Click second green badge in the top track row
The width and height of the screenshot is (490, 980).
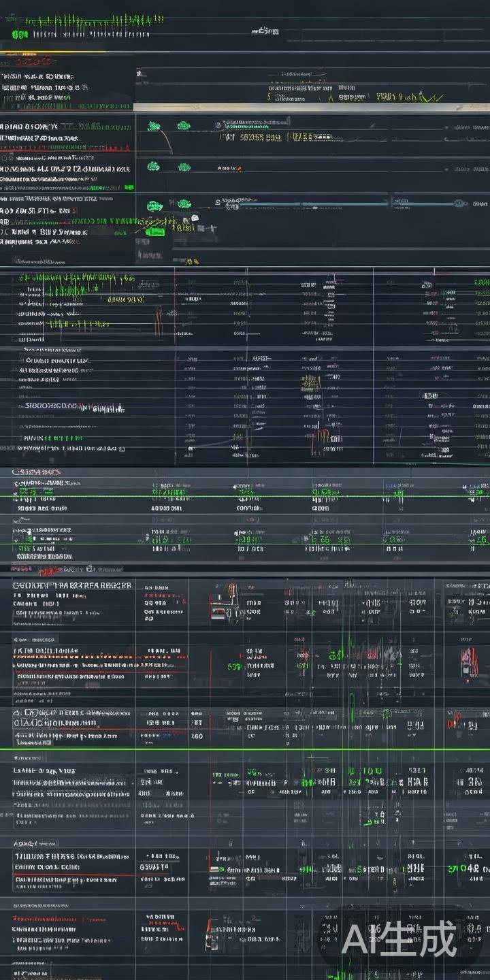184,126
